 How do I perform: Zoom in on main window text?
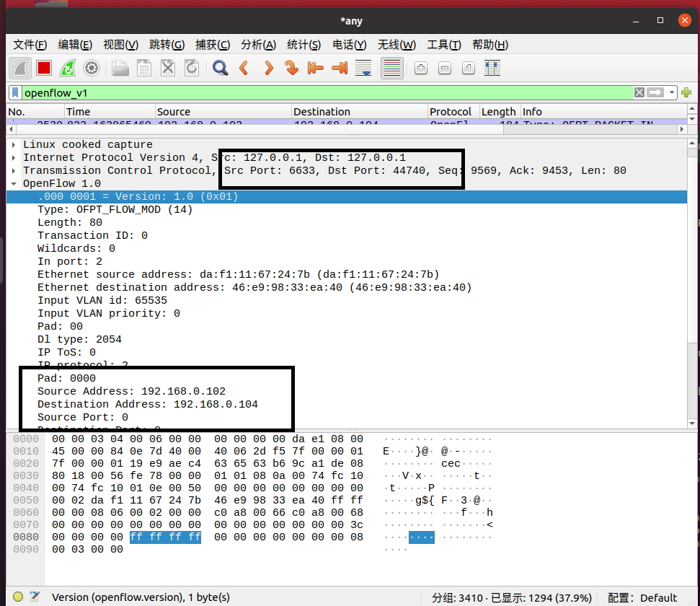click(421, 69)
